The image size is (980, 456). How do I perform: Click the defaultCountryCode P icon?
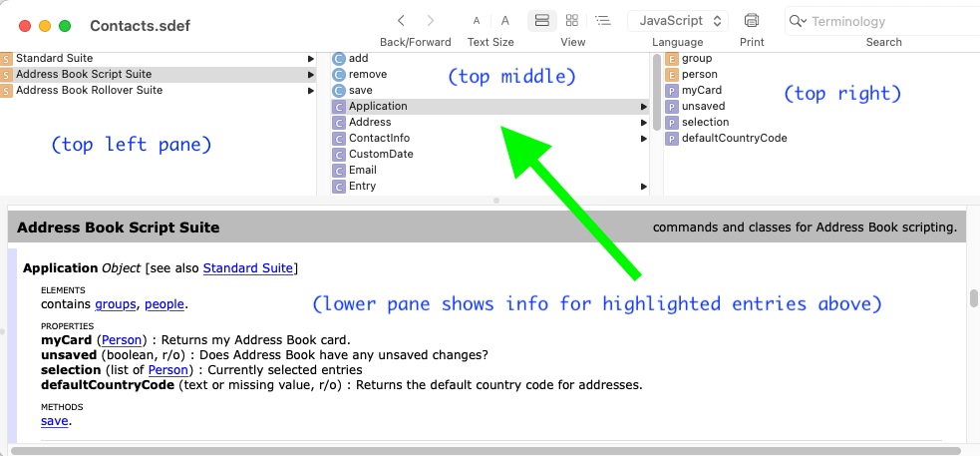[672, 139]
